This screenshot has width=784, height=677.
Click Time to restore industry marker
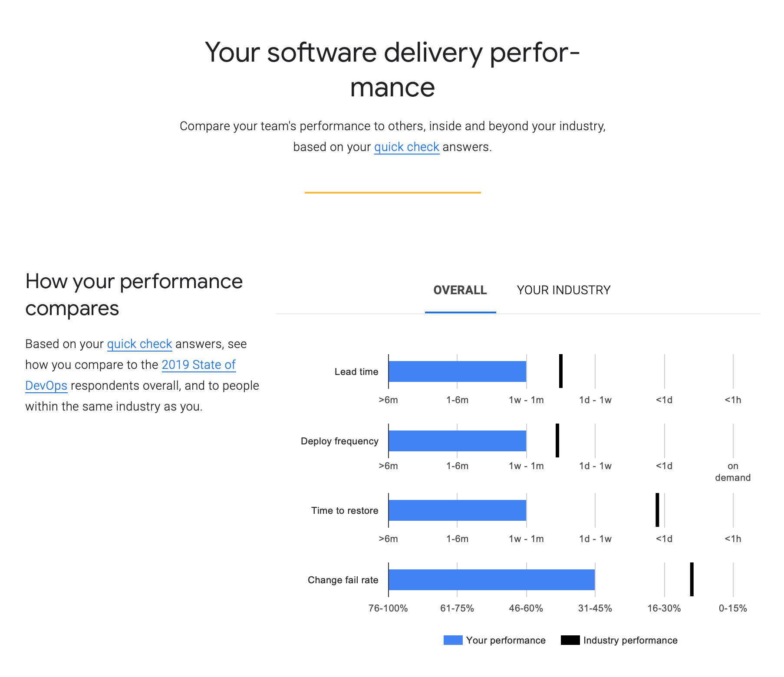657,510
